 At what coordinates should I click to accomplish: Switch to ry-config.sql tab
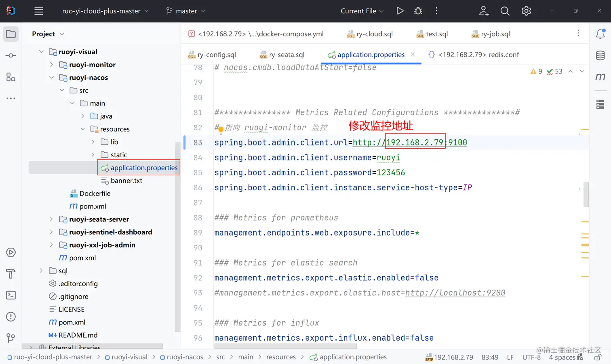[212, 55]
